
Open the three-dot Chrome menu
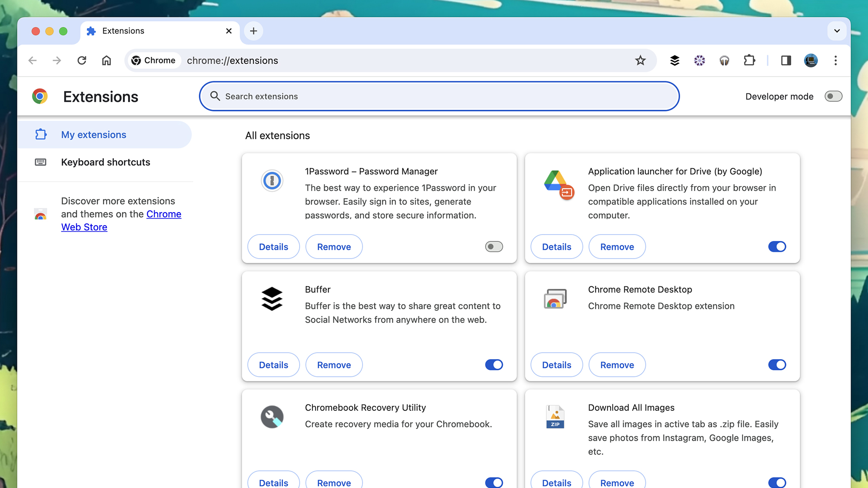[835, 60]
